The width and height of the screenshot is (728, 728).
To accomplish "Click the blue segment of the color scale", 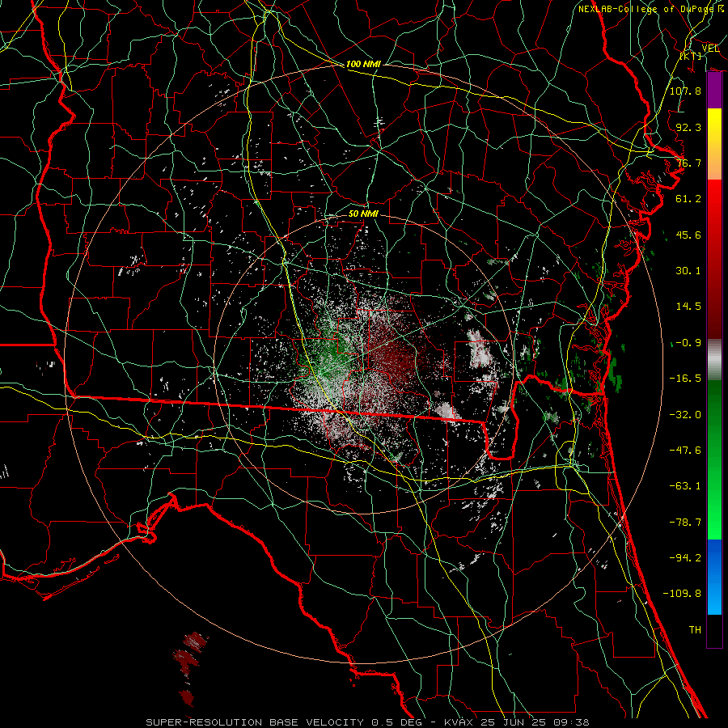I will [714, 577].
